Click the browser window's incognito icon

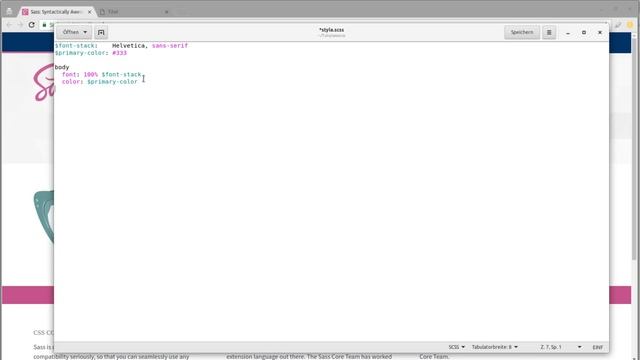pyautogui.click(x=9, y=11)
